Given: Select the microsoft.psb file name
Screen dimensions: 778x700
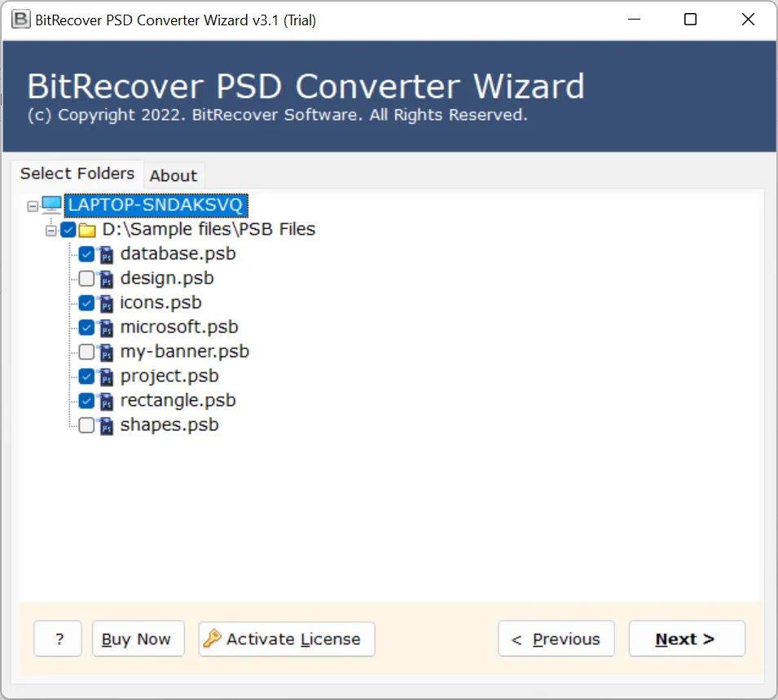Looking at the screenshot, I should [x=179, y=327].
